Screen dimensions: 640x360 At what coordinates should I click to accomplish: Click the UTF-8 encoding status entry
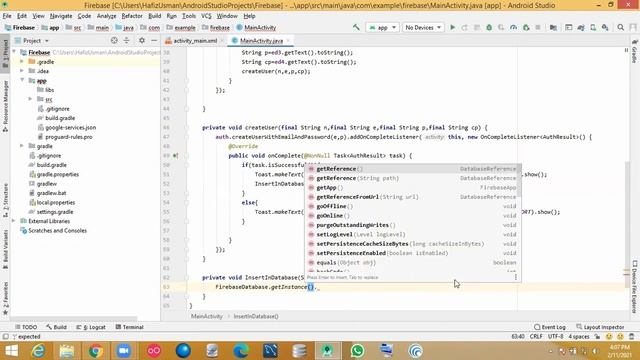coord(556,337)
